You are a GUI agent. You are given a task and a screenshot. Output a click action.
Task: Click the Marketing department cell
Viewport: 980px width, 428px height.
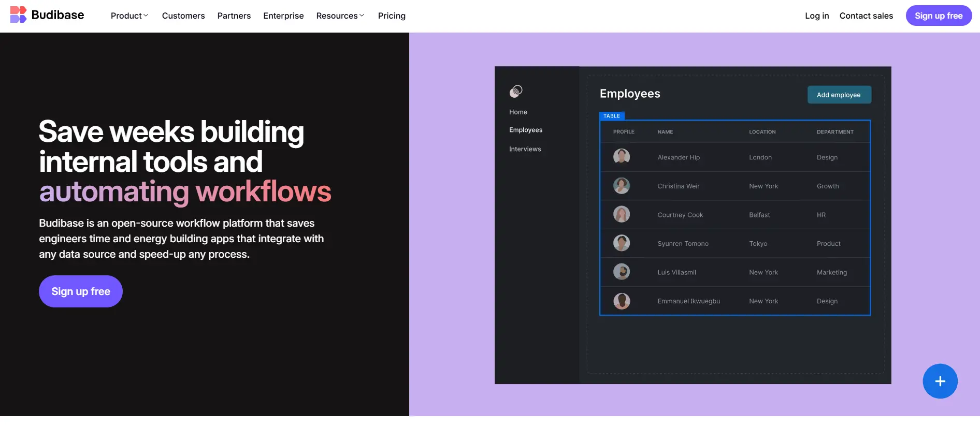pyautogui.click(x=832, y=272)
